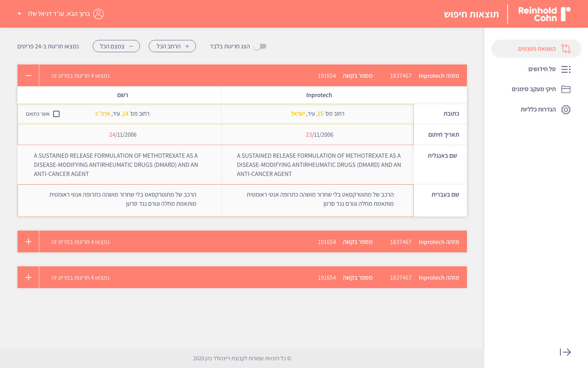
Task: Click Inprotech address with ישראל
Action: tap(317, 114)
